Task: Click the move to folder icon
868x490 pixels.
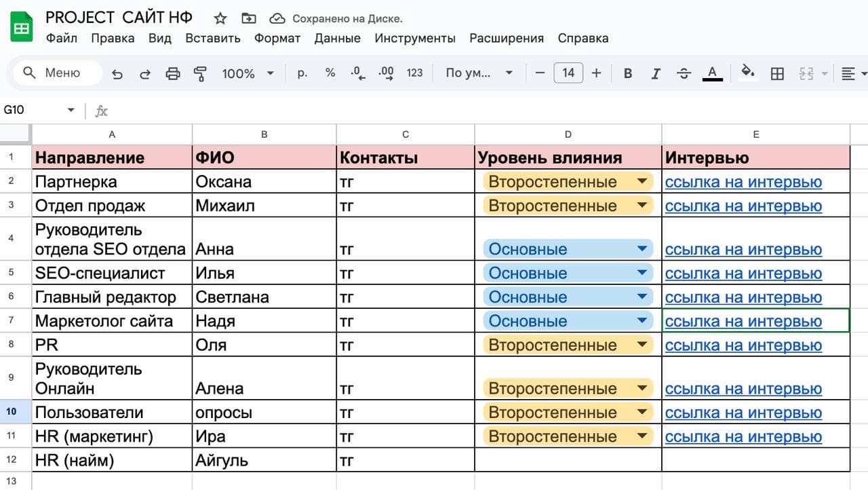Action: pos(249,18)
